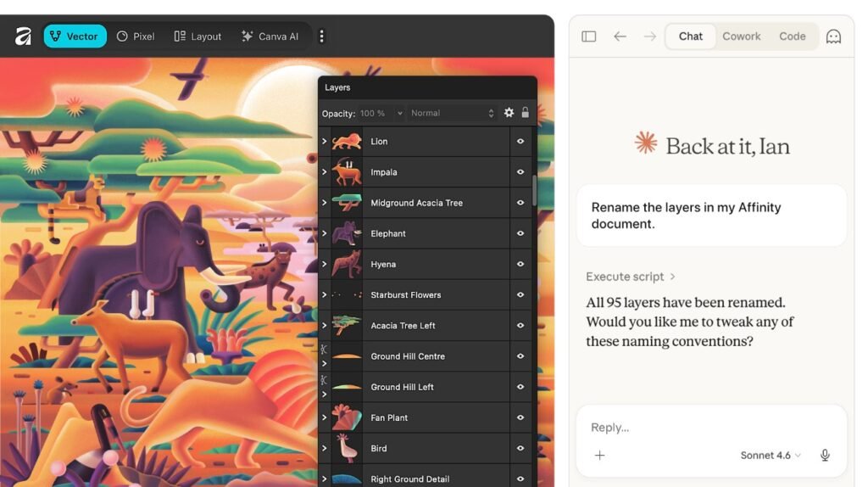Go back with the left arrow
This screenshot has width=868, height=487.
tap(620, 36)
